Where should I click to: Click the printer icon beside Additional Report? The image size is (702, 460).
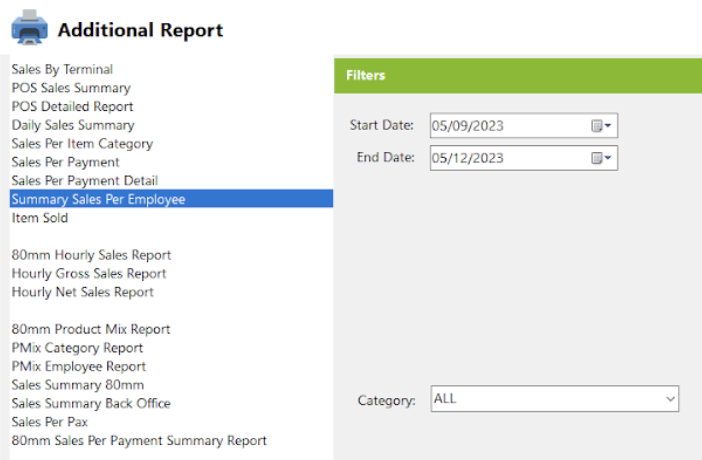click(30, 28)
